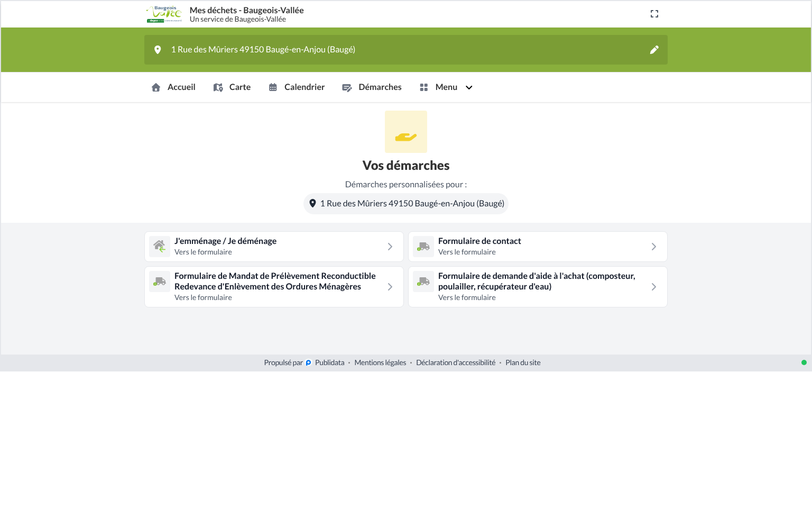The width and height of the screenshot is (812, 508).
Task: Open Déclaration d'accessibilité link
Action: click(x=456, y=363)
